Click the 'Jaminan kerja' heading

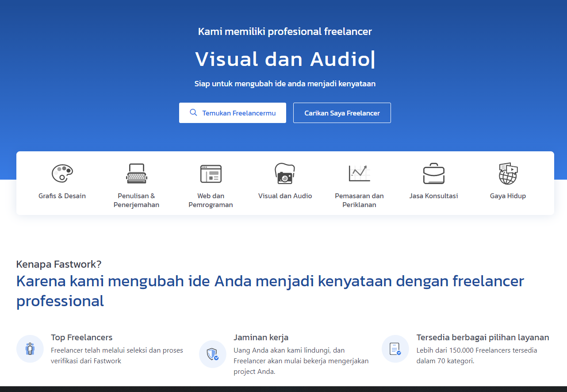(x=261, y=338)
